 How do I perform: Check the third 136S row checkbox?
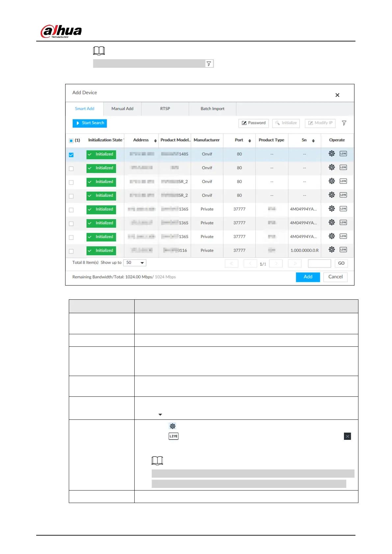click(x=71, y=238)
